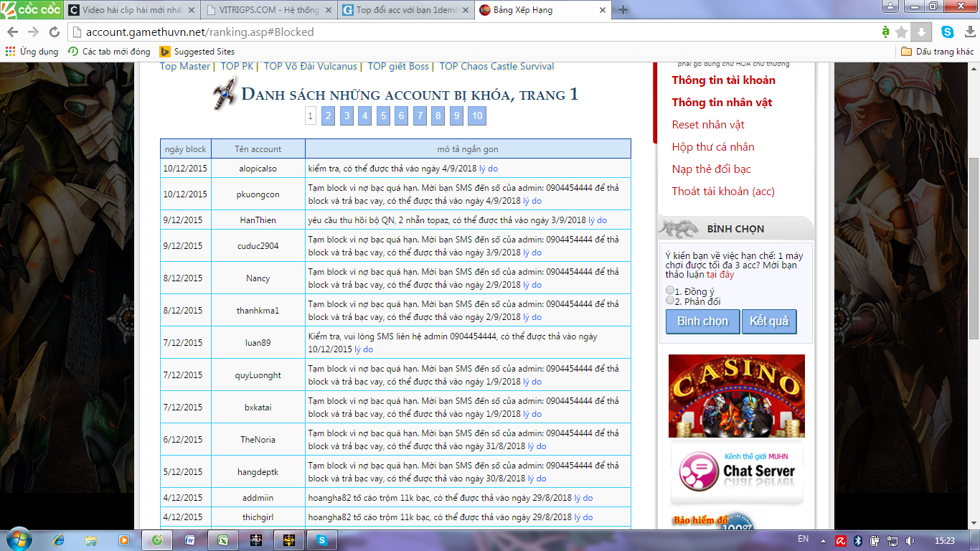Screen dimensions: 980x551
Task: Select the Đồng ý poll radio option
Action: pyautogui.click(x=670, y=291)
